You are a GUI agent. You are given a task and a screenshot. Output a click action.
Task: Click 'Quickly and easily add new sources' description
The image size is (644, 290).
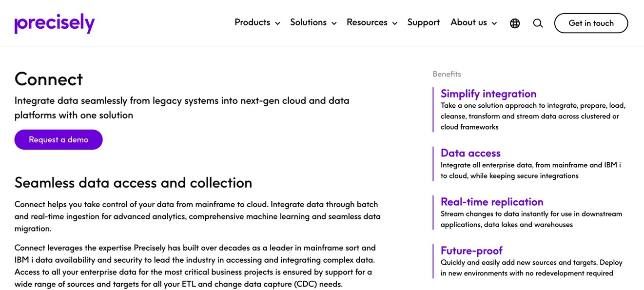[531, 268]
